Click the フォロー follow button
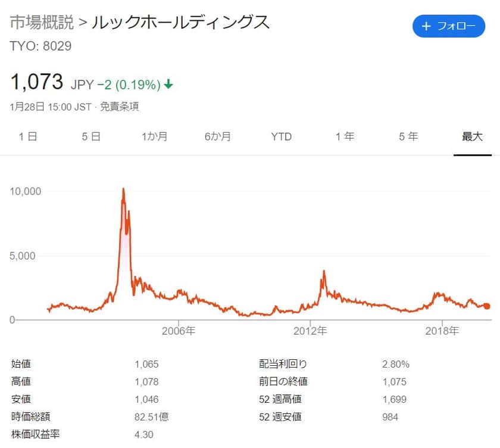 (449, 26)
